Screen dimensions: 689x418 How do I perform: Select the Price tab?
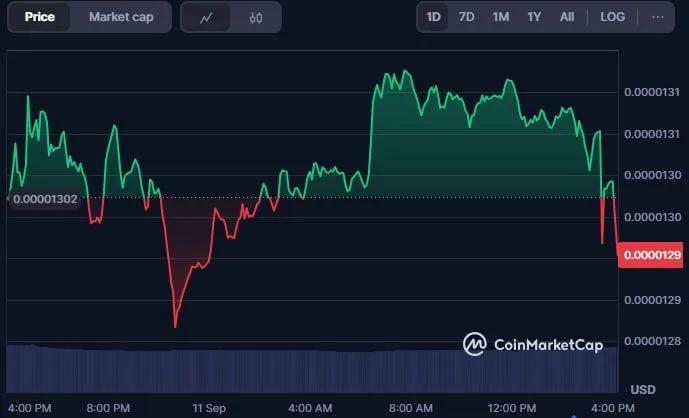coord(40,17)
